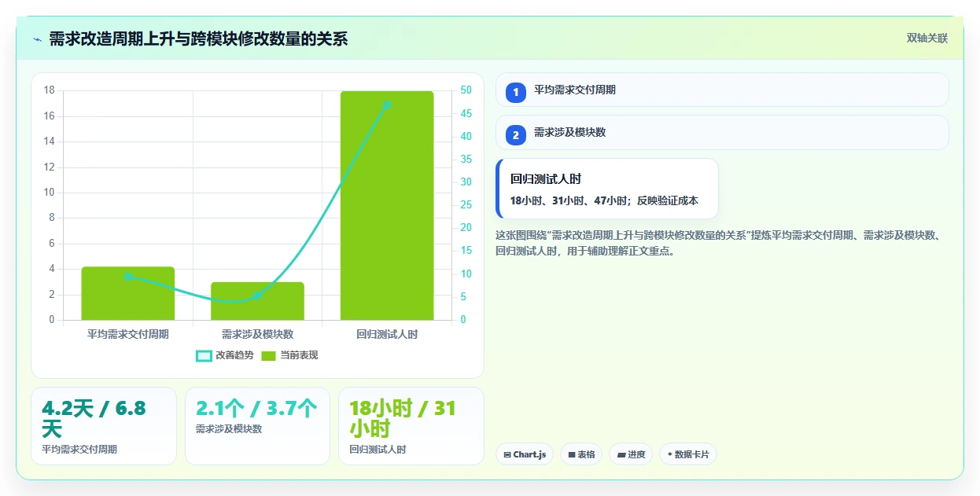Click the 进度 tag
Screen dimensions: 980x496
631,454
